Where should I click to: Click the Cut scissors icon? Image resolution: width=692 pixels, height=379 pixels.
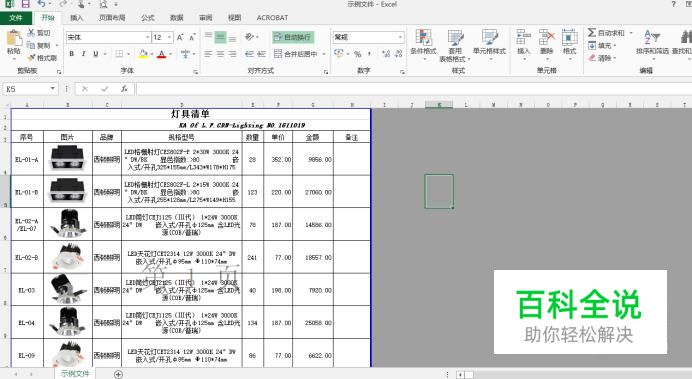[31, 33]
